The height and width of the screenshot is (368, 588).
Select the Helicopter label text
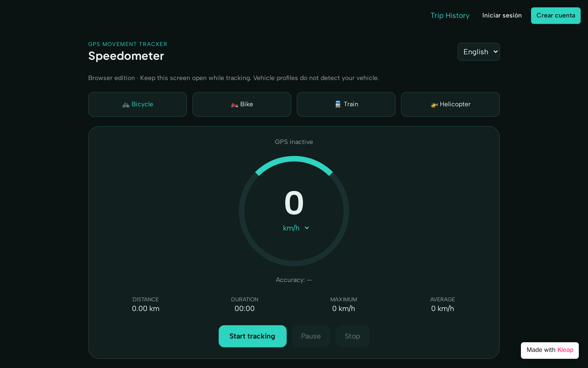click(x=455, y=104)
